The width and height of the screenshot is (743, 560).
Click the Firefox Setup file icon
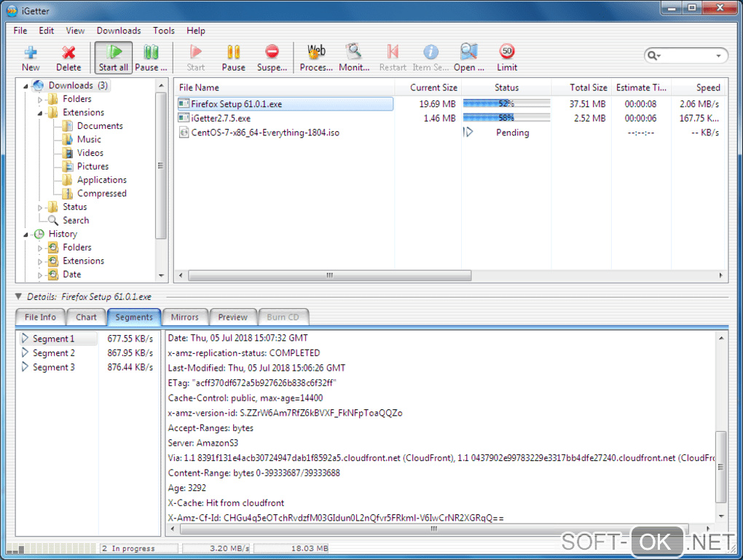[x=184, y=103]
